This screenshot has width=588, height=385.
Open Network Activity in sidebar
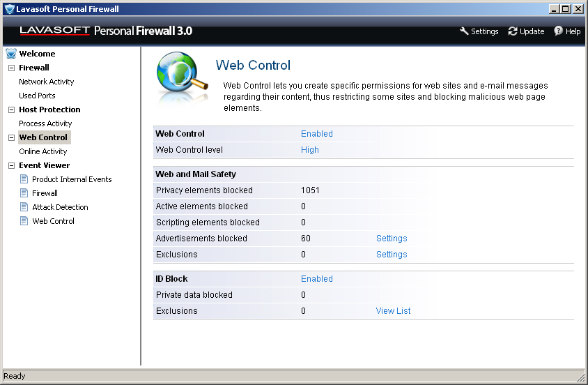46,82
